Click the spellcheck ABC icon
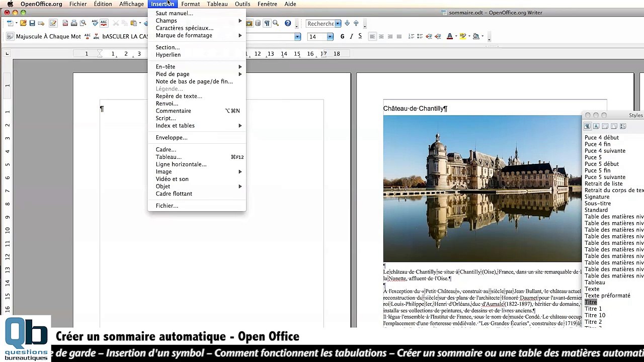644x362 pixels. (x=95, y=24)
